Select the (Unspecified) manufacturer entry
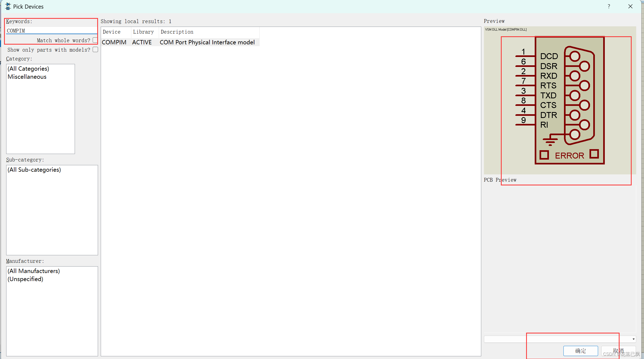 click(x=25, y=279)
